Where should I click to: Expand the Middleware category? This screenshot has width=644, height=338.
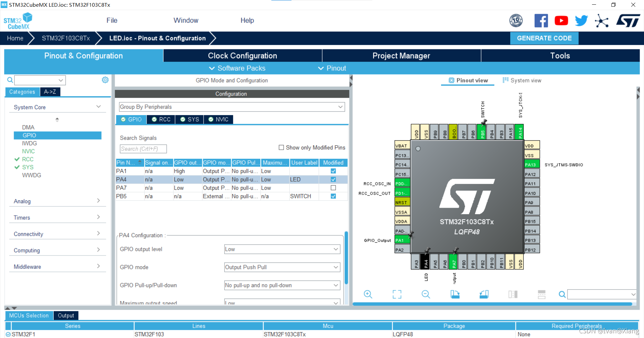tap(57, 267)
